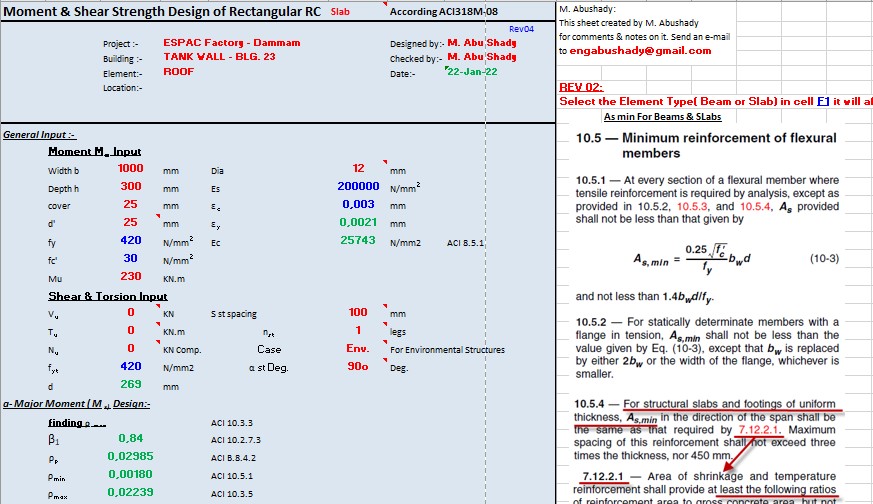Click the d' value '25'
This screenshot has width=873, height=504.
[x=130, y=222]
